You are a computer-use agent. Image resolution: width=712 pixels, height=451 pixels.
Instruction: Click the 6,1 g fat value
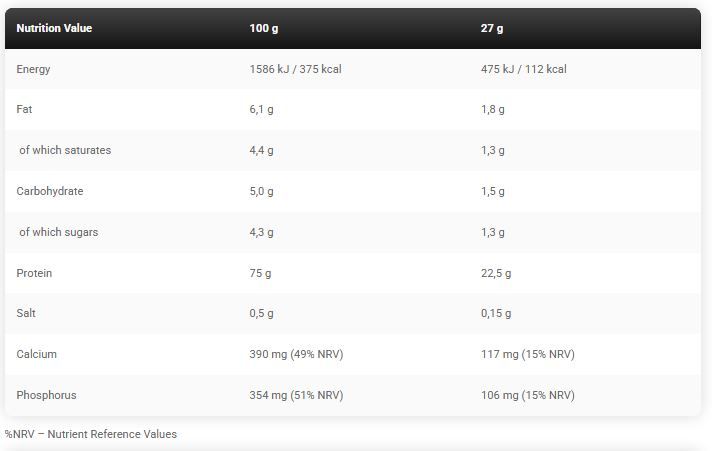261,110
